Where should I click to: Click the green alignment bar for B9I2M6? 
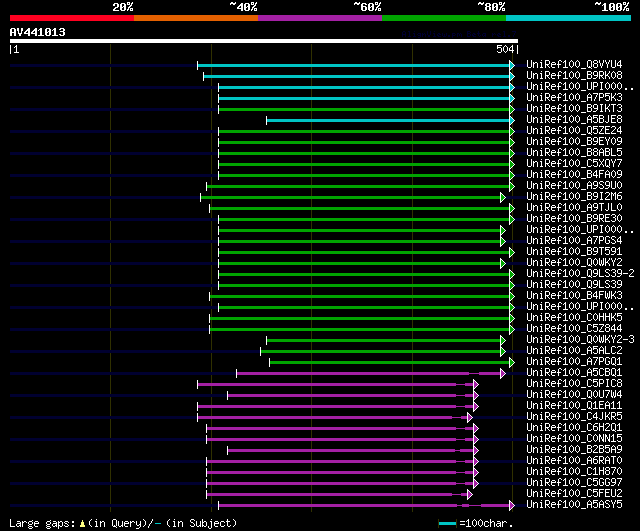pyautogui.click(x=351, y=198)
